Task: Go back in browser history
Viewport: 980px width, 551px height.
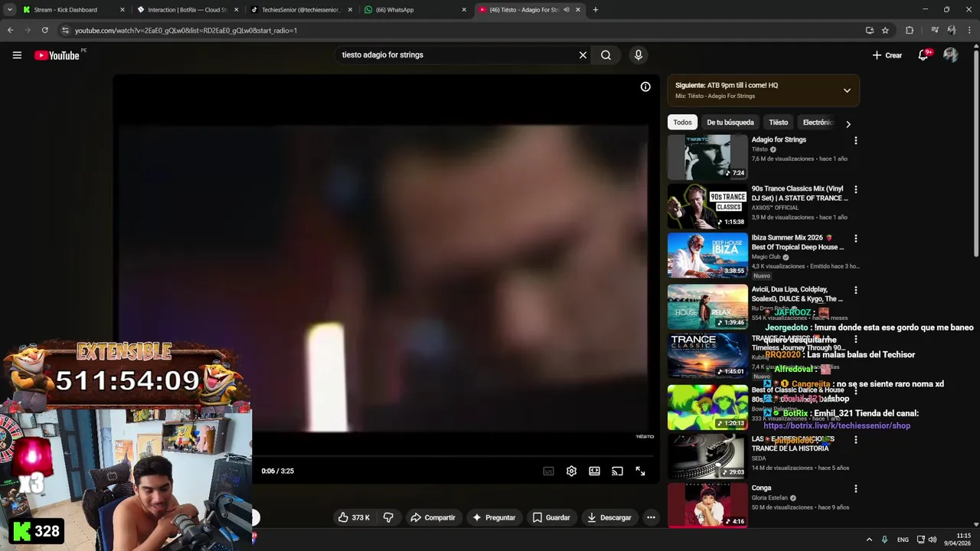Action: [x=10, y=31]
